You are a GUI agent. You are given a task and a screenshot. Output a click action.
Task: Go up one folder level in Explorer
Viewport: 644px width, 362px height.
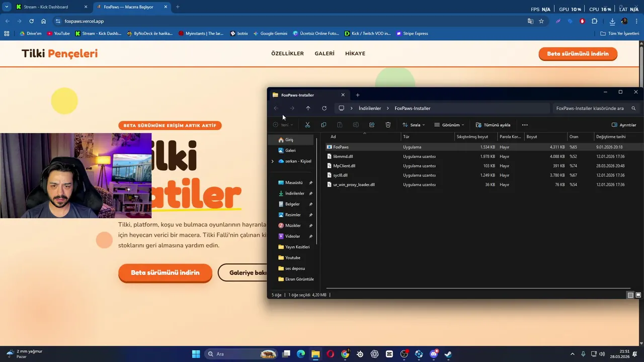pyautogui.click(x=308, y=108)
